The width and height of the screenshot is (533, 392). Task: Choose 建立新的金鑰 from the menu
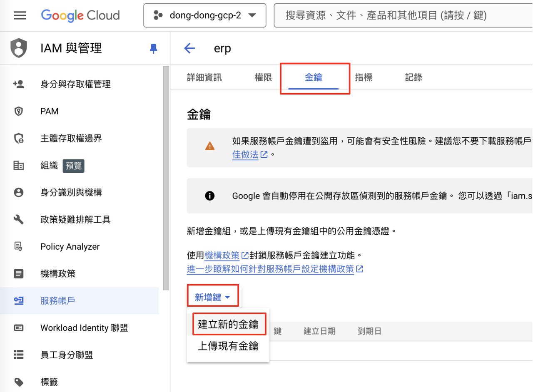tap(228, 325)
